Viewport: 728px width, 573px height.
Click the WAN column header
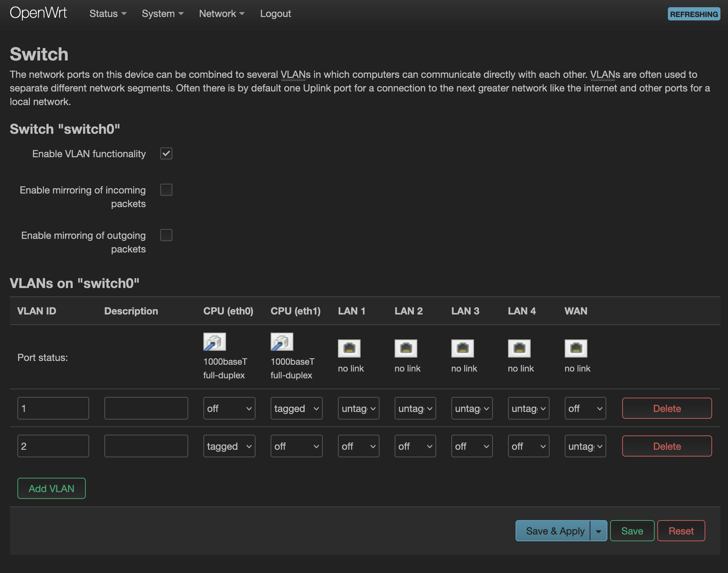tap(576, 311)
